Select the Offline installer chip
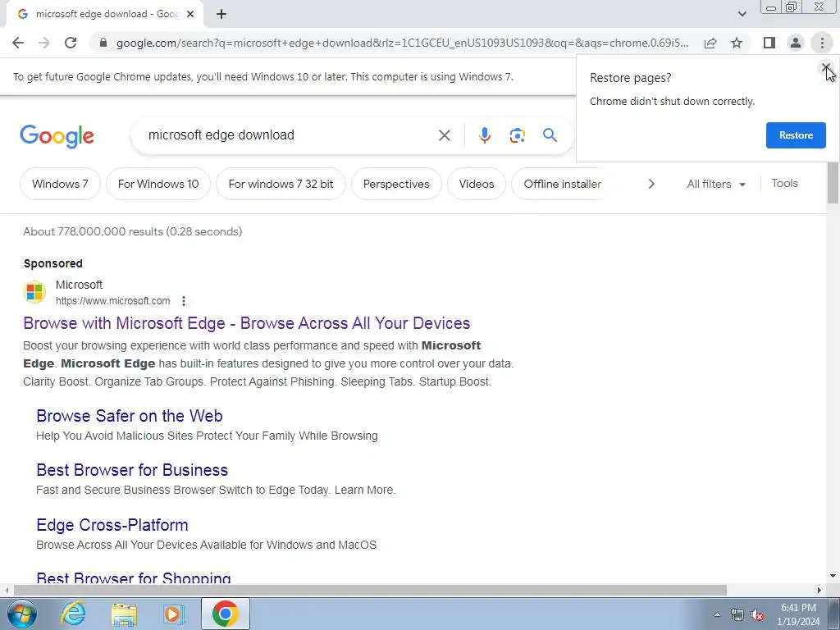Viewport: 840px width, 630px height. [562, 184]
